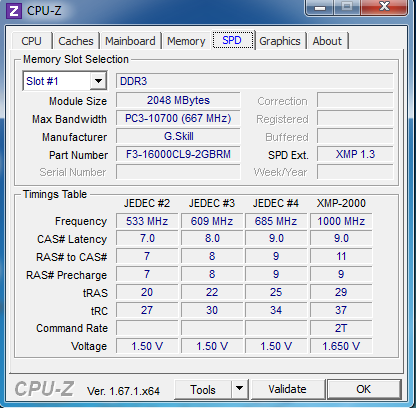Open the Tools dropdown arrow
Image resolution: width=416 pixels, height=408 pixels.
pos(239,388)
